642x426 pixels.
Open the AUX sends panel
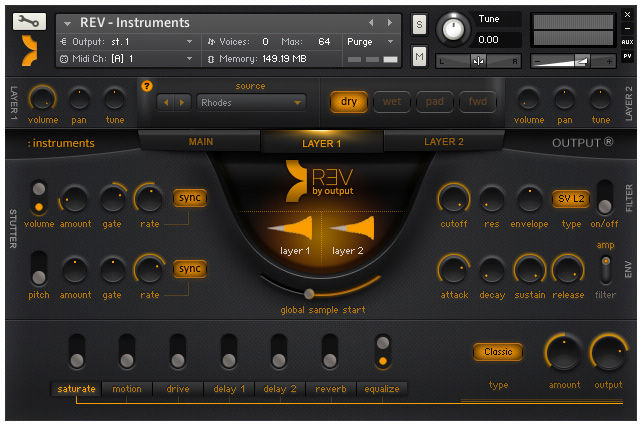tap(627, 42)
